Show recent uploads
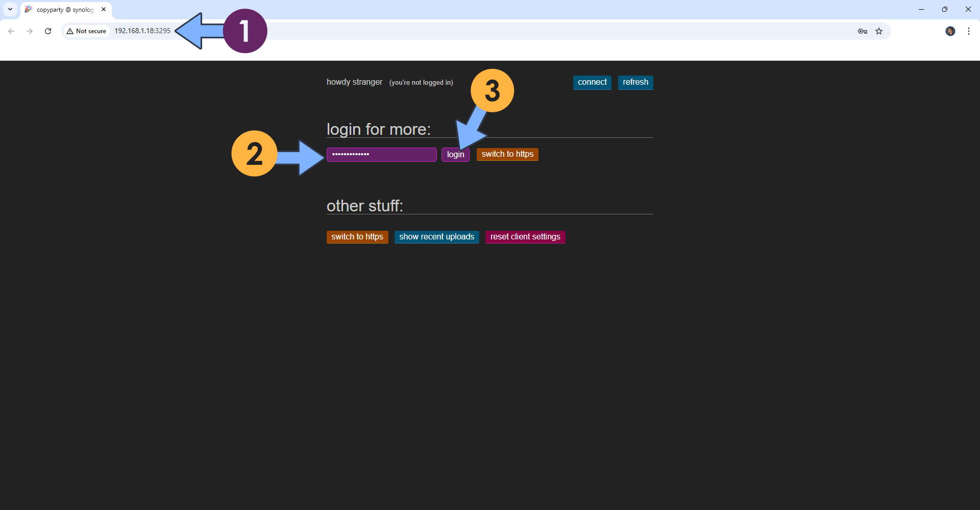 pyautogui.click(x=436, y=237)
